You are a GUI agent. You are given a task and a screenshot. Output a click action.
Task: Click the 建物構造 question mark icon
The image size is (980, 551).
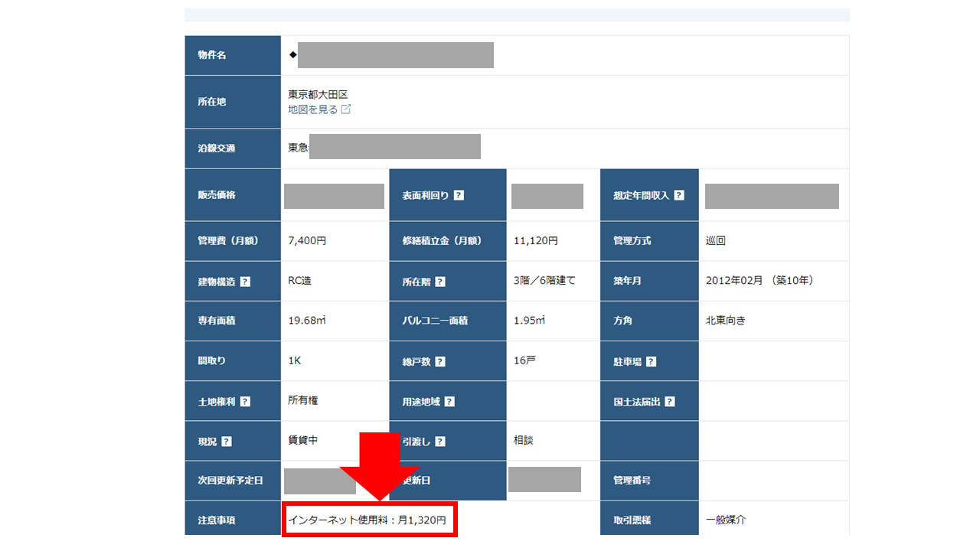245,282
